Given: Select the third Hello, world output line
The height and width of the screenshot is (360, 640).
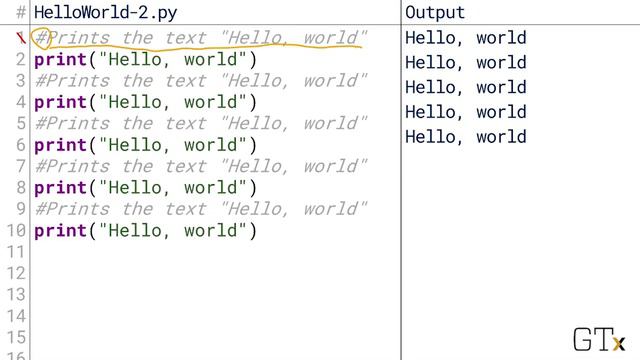Looking at the screenshot, I should [466, 87].
